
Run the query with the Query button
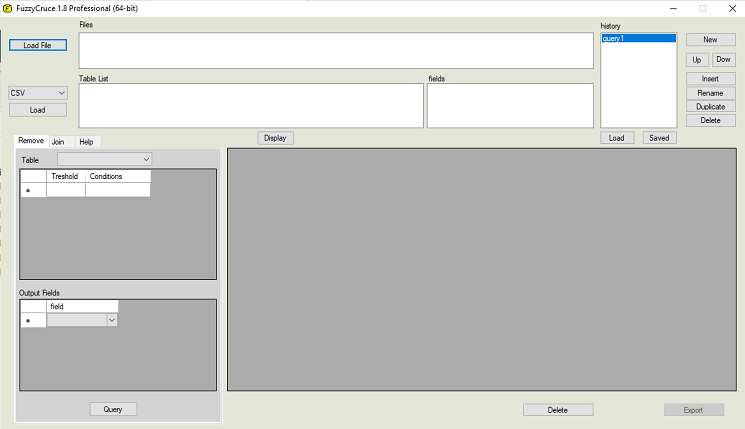[x=113, y=409]
